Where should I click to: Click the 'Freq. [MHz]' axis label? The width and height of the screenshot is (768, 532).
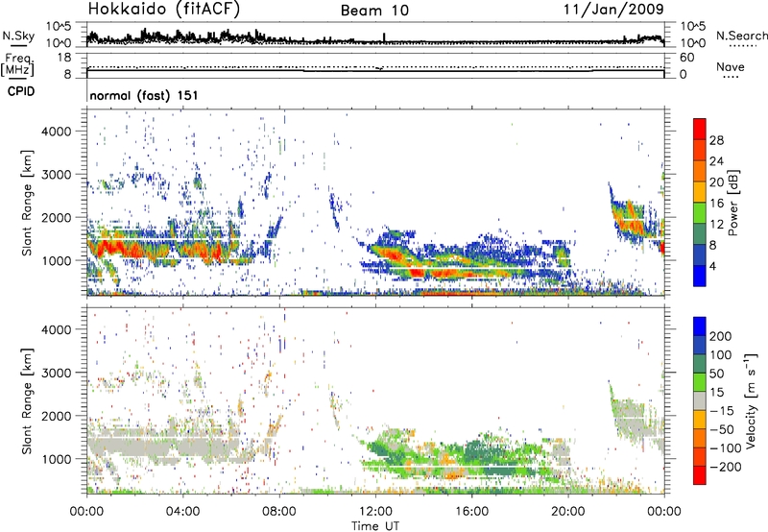(17, 64)
